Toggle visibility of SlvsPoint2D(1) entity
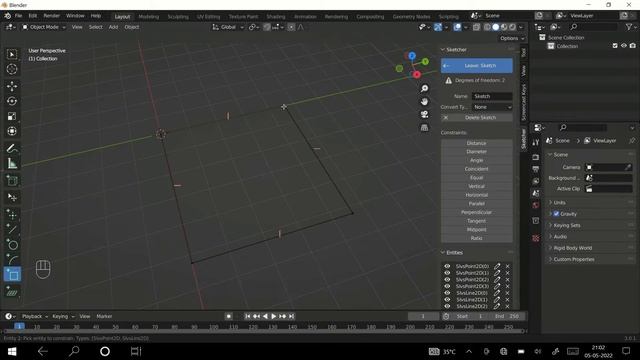The width and height of the screenshot is (640, 360). (x=447, y=273)
